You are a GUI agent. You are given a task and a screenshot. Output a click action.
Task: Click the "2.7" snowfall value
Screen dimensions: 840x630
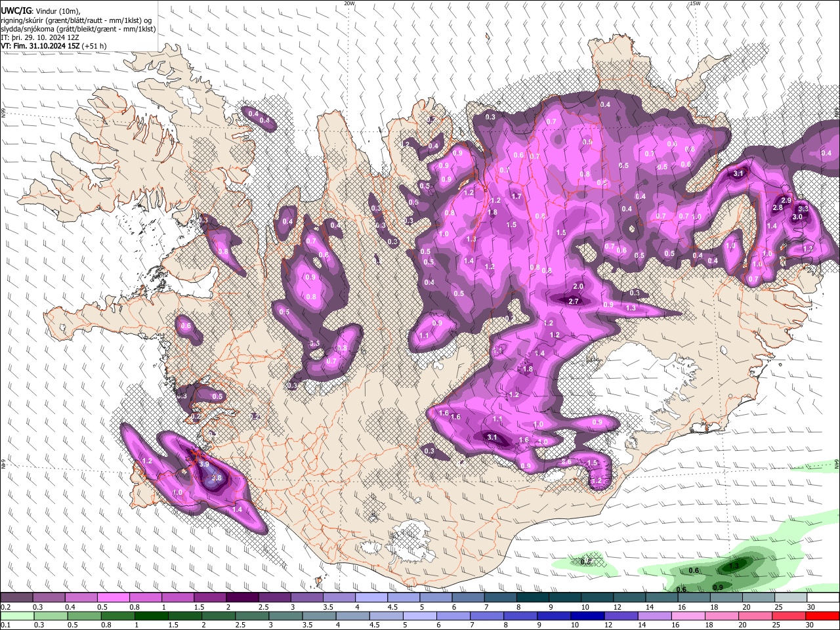coord(574,301)
